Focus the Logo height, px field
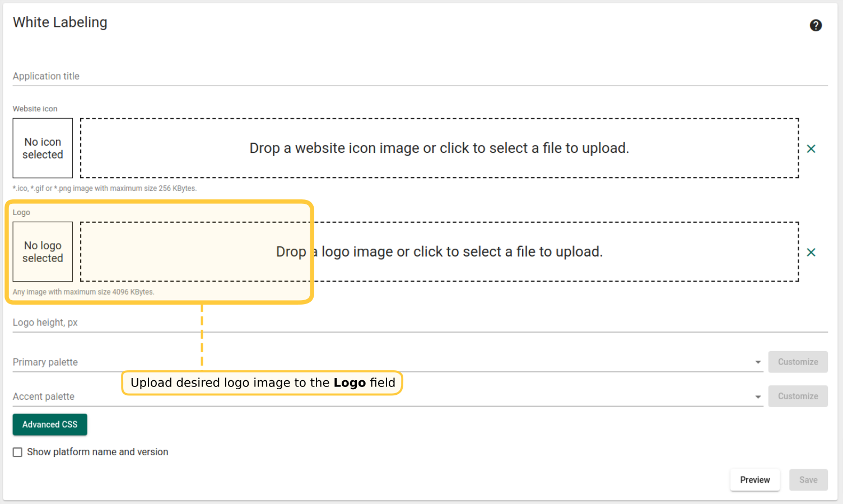Image resolution: width=843 pixels, height=504 pixels. (x=420, y=323)
